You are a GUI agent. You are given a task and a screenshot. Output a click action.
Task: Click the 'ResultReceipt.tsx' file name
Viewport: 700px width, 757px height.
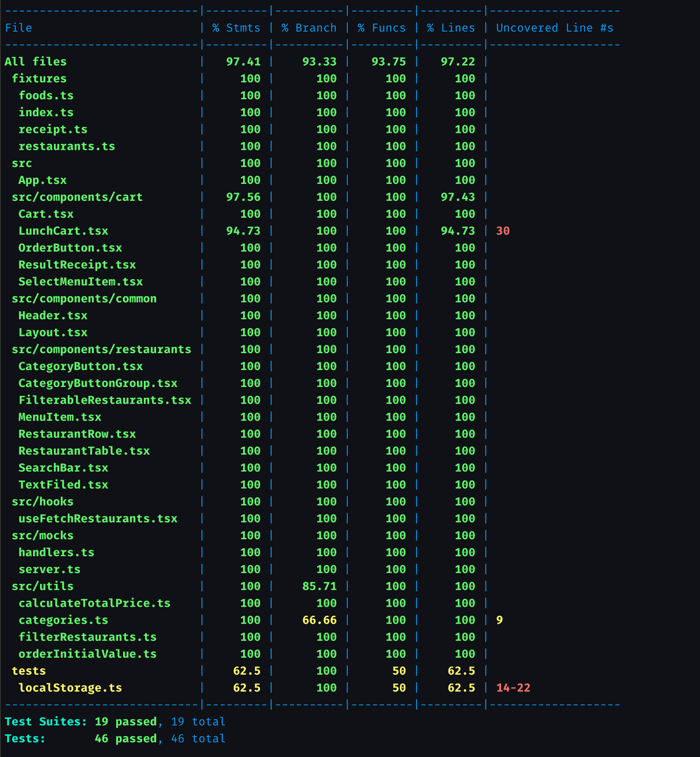[77, 264]
